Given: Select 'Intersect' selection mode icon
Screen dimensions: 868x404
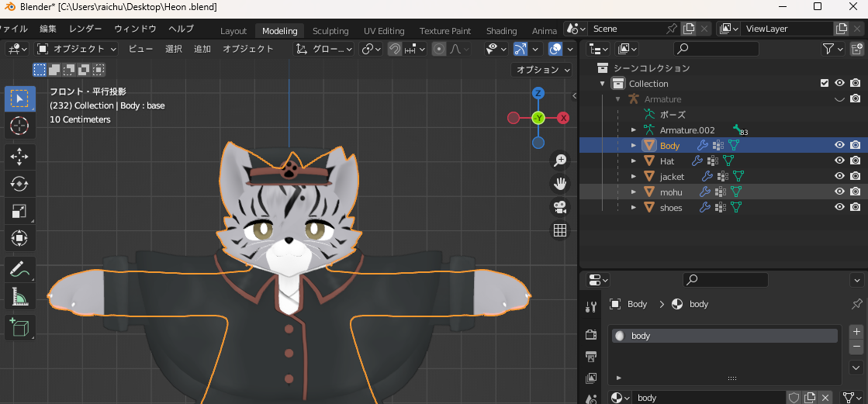Looking at the screenshot, I should point(99,70).
